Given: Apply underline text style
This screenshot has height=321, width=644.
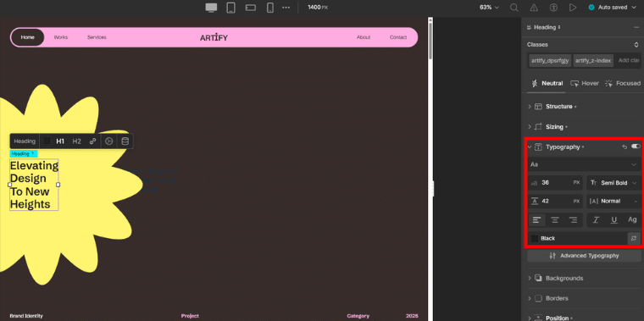Looking at the screenshot, I should coord(614,220).
